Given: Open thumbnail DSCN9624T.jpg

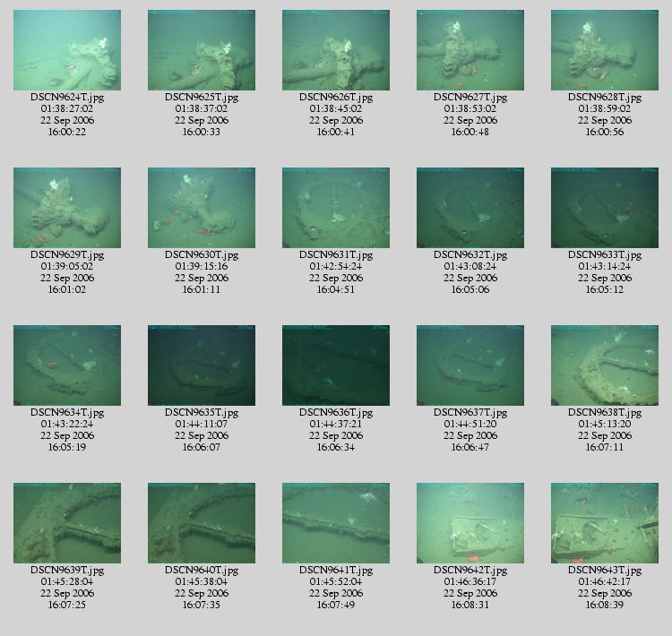Looking at the screenshot, I should pos(67,50).
